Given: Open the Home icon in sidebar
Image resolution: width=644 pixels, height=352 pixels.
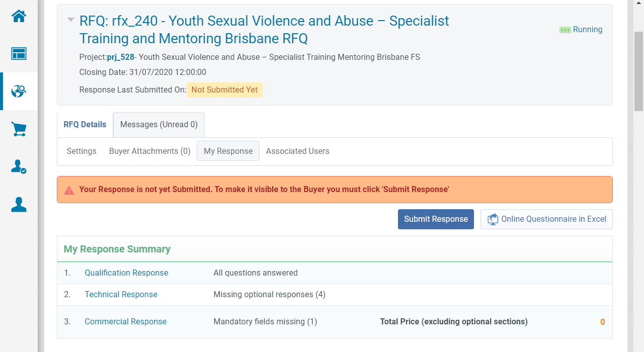Looking at the screenshot, I should pyautogui.click(x=19, y=16).
